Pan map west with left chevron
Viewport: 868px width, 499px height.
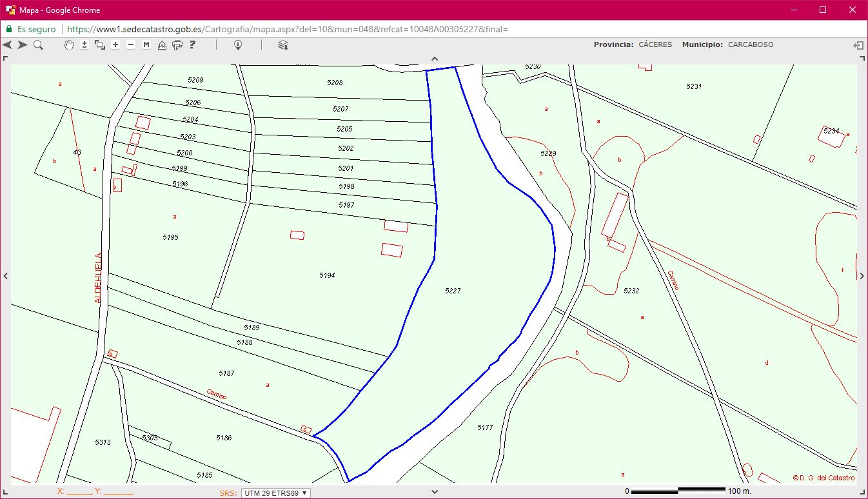point(6,276)
